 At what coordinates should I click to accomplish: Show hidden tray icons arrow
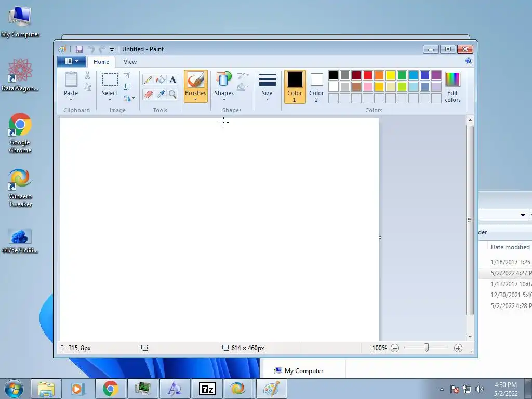[x=442, y=389]
